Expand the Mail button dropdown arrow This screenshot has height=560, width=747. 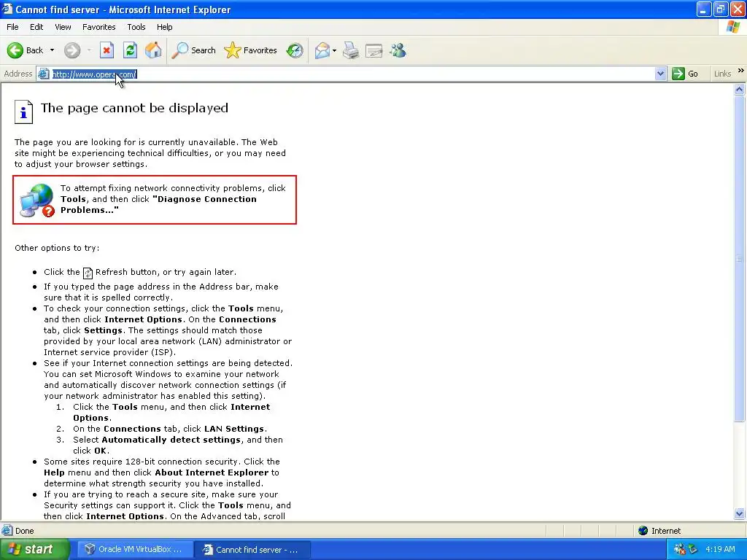tap(334, 50)
